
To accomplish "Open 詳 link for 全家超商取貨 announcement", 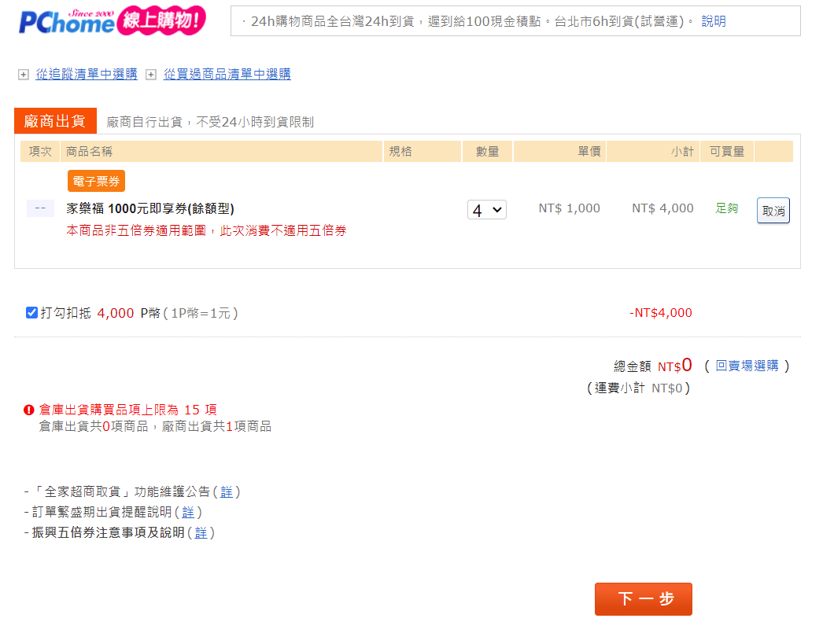I will [227, 492].
